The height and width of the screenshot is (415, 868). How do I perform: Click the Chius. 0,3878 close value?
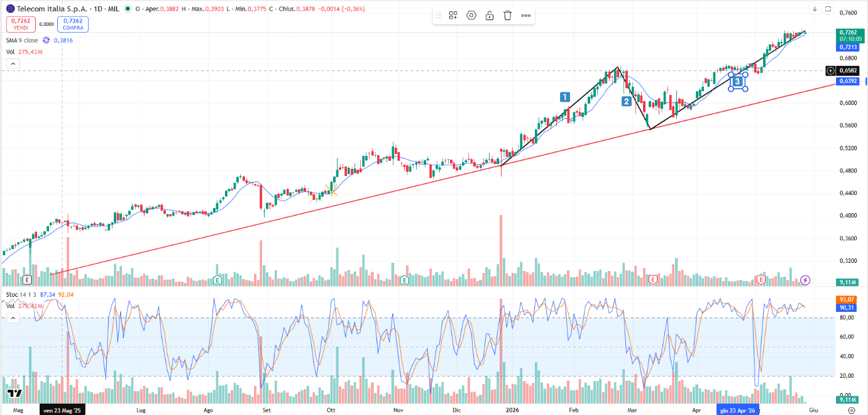coord(306,9)
